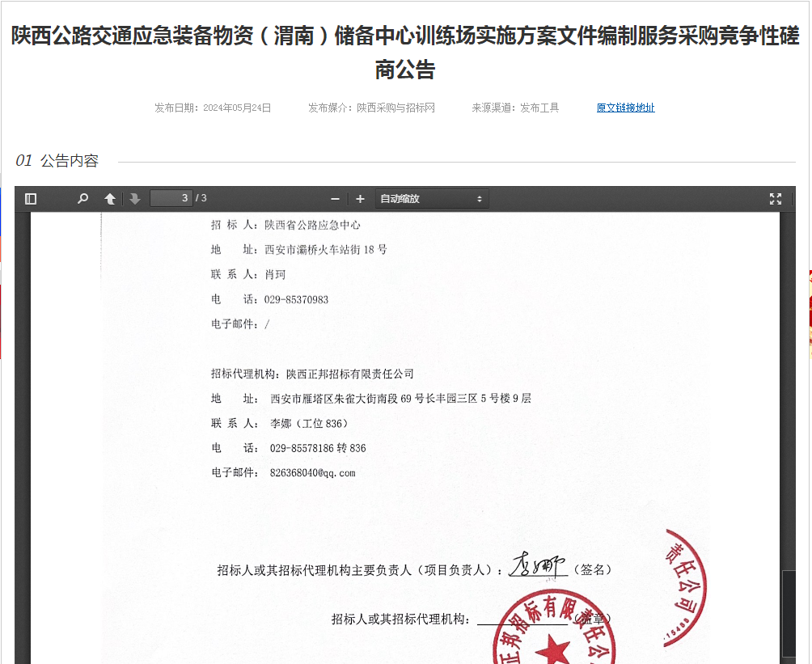Screen dimensions: 812x664
Task: Click the page number input field
Action: coord(171,198)
